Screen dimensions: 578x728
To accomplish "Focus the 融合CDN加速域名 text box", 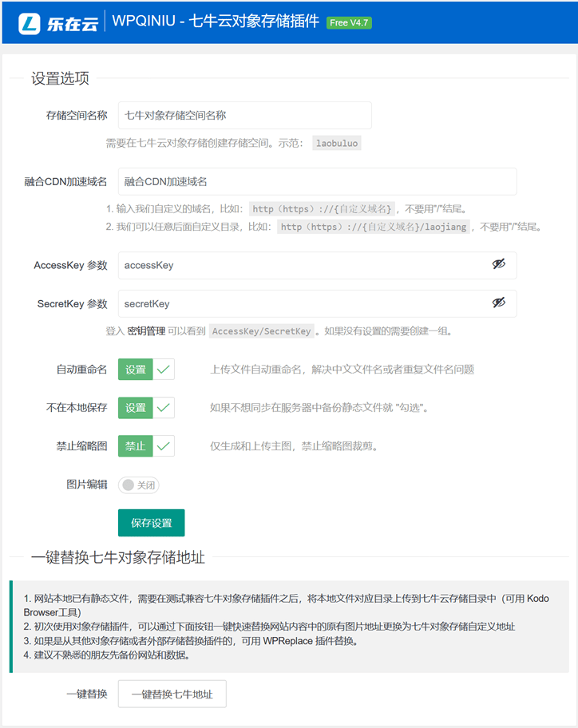I will coord(317,181).
